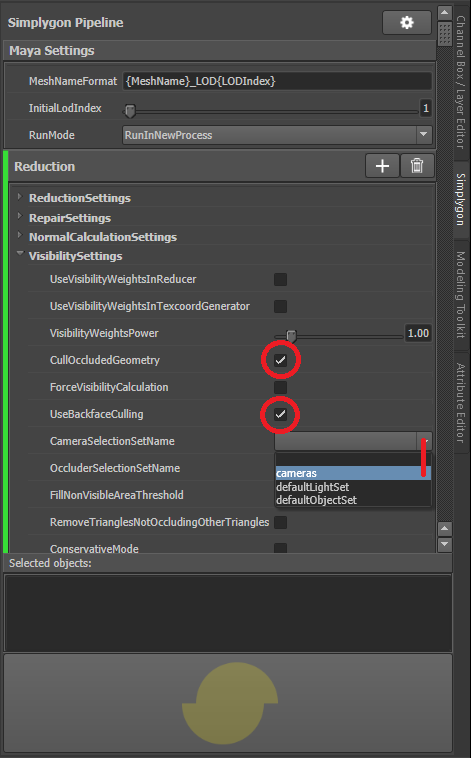Image resolution: width=471 pixels, height=758 pixels.
Task: Uncheck CullOccludedGeometry option
Action: [280, 360]
